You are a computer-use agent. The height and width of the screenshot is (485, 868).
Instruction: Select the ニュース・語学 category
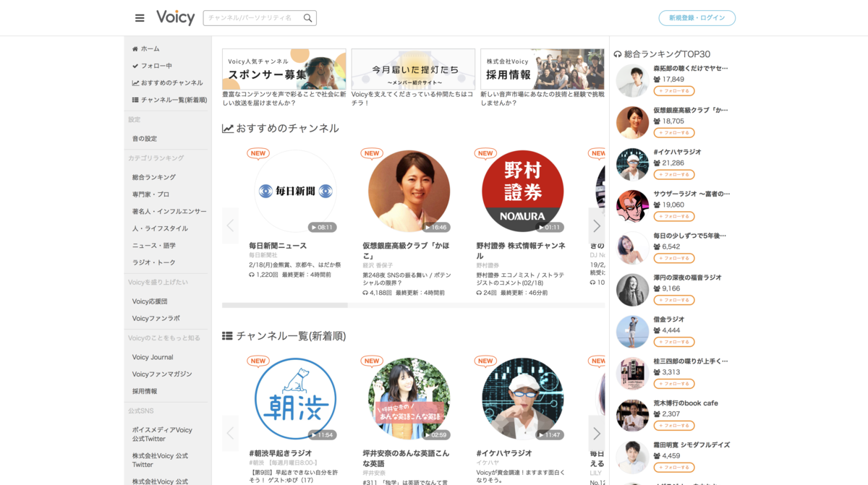tap(154, 246)
